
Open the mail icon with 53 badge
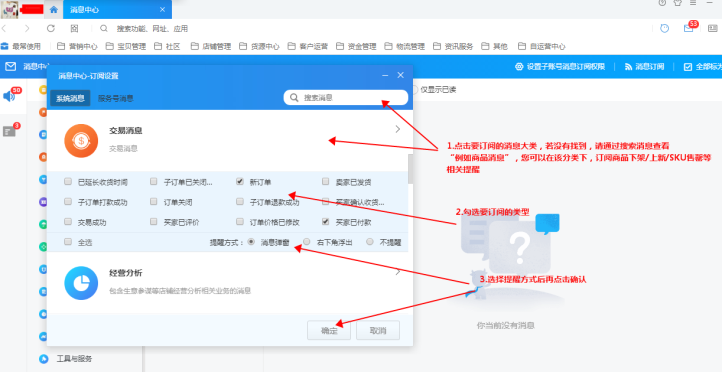[x=688, y=29]
